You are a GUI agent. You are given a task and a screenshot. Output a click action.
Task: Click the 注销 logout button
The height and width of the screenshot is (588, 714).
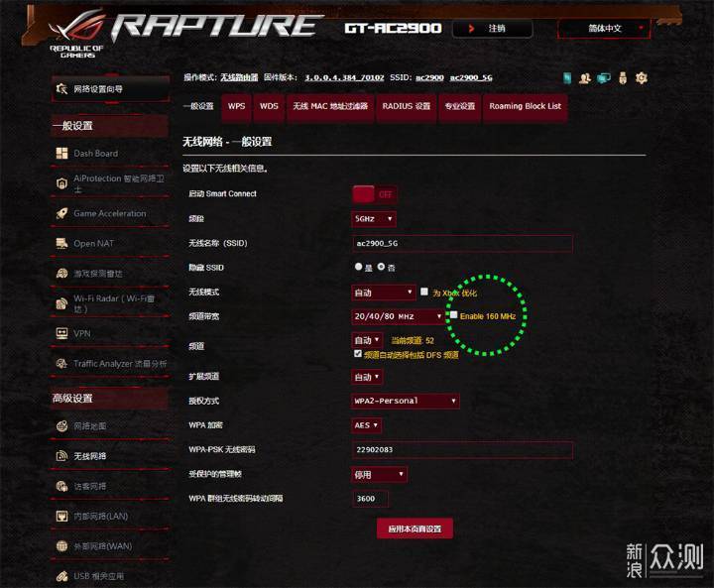492,29
